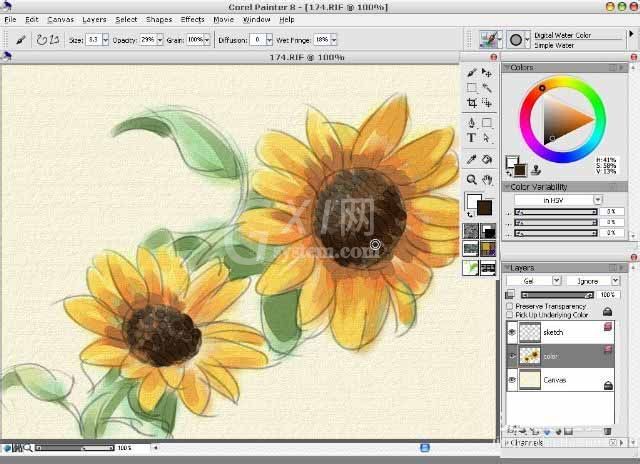The image size is (640, 464).
Task: Select the Magnifier tool
Action: click(x=471, y=180)
